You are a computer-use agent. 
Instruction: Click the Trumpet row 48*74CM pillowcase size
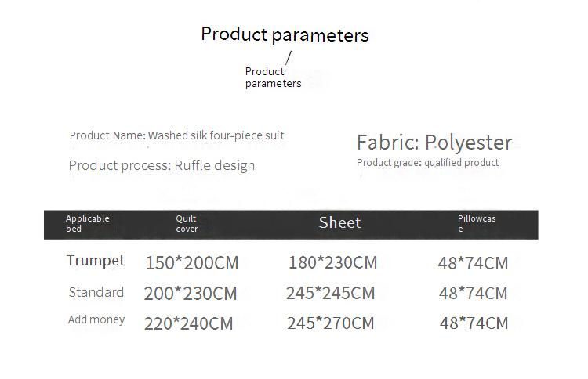[x=473, y=264]
